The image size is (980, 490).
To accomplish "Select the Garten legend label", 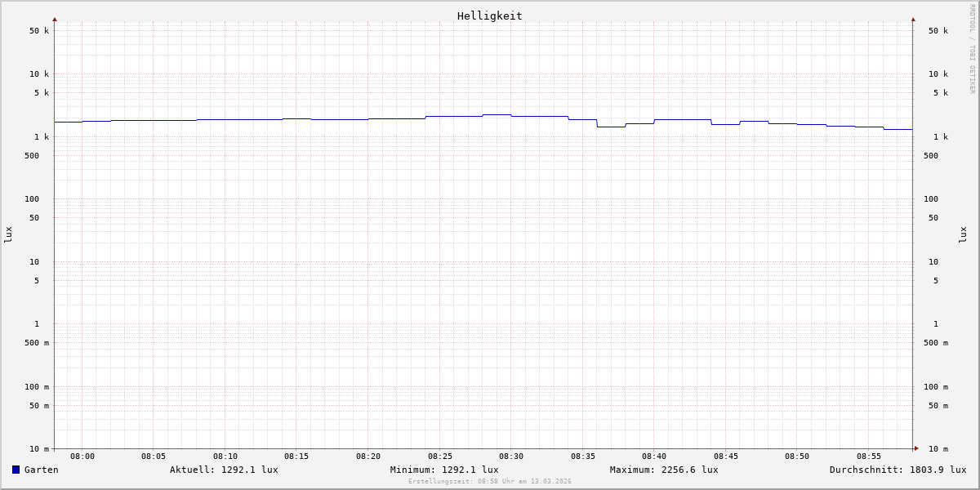I will click(x=41, y=470).
